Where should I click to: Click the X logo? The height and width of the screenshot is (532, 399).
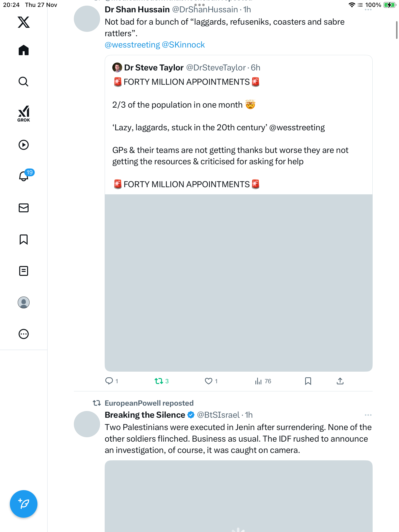tap(24, 22)
